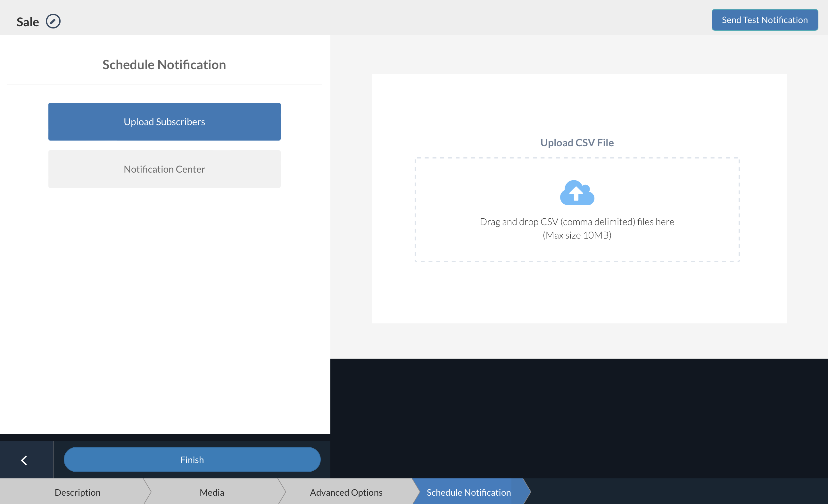This screenshot has width=828, height=504.
Task: Select Upload Subscribers option
Action: [x=164, y=122]
